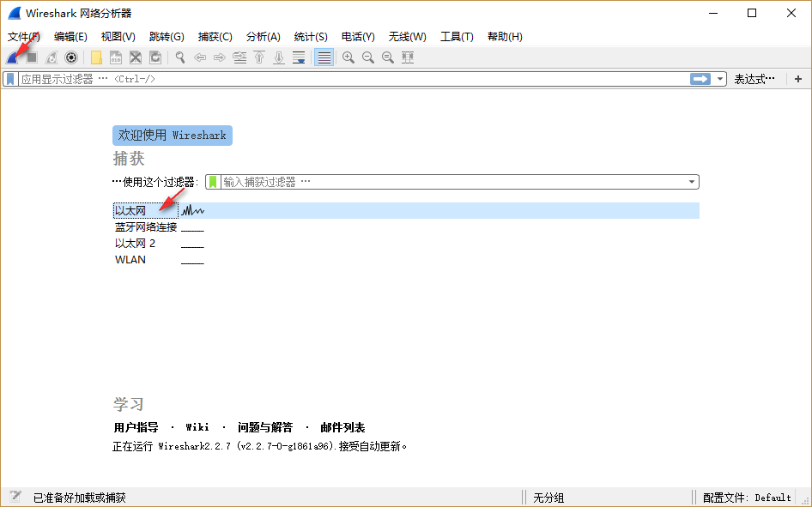Click the 捕获 section heading

129,159
